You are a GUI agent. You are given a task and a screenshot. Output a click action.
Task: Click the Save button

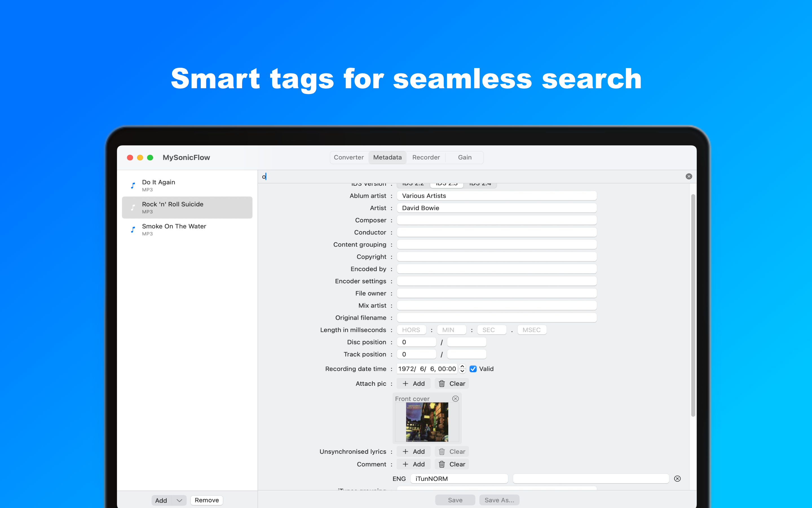point(455,500)
